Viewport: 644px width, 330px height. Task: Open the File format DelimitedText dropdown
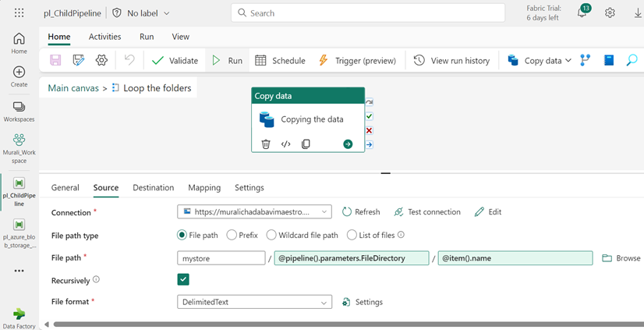coord(324,302)
